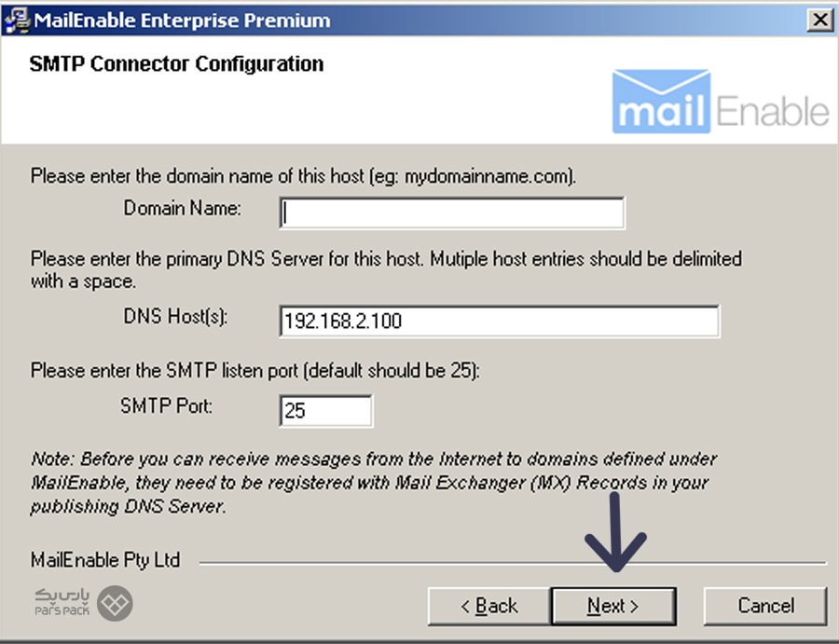Click inside the DNS Host(s) field
This screenshot has height=644, width=839.
[500, 321]
